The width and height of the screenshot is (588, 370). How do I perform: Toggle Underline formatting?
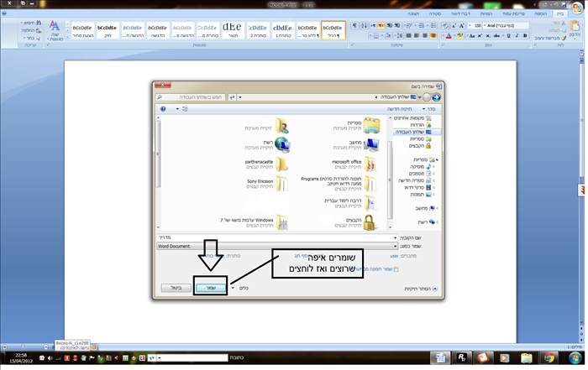508,35
